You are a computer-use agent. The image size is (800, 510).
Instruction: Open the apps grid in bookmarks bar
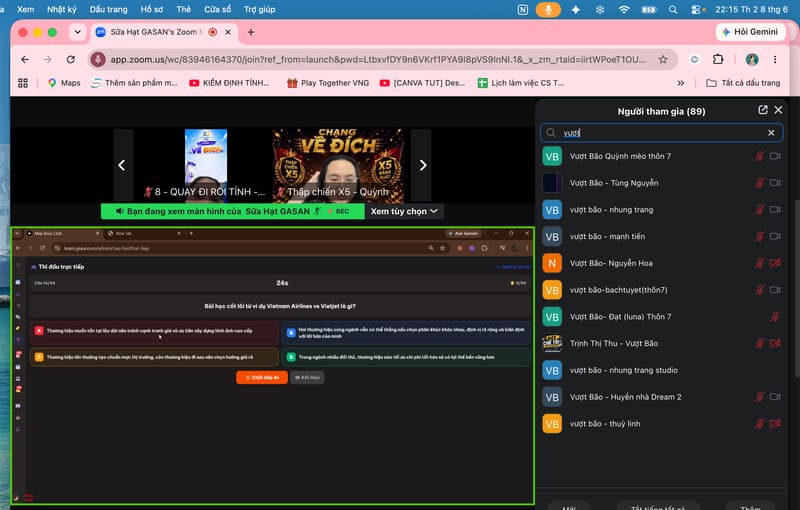tap(23, 83)
